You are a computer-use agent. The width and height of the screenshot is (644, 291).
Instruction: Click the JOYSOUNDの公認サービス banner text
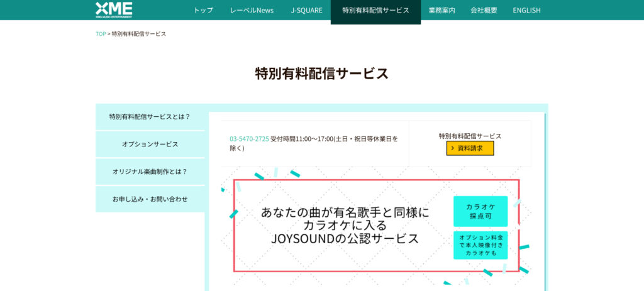[345, 238]
